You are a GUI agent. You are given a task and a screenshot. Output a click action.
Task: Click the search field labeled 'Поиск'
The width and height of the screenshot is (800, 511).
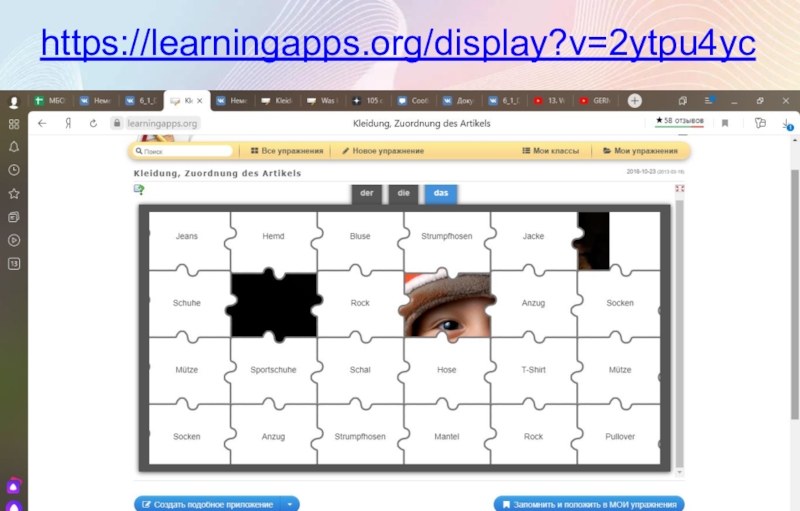tap(185, 151)
